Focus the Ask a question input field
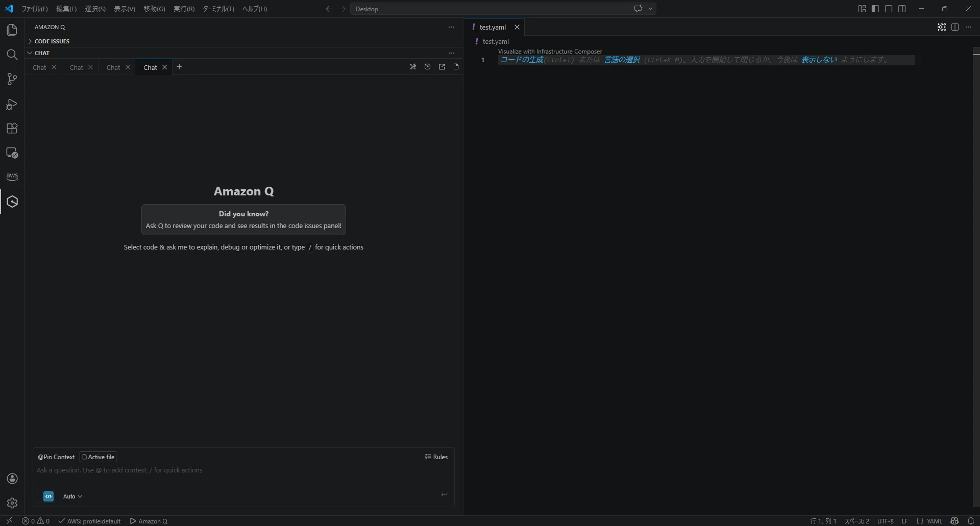Screen dimensions: 980x526 tap(243, 470)
